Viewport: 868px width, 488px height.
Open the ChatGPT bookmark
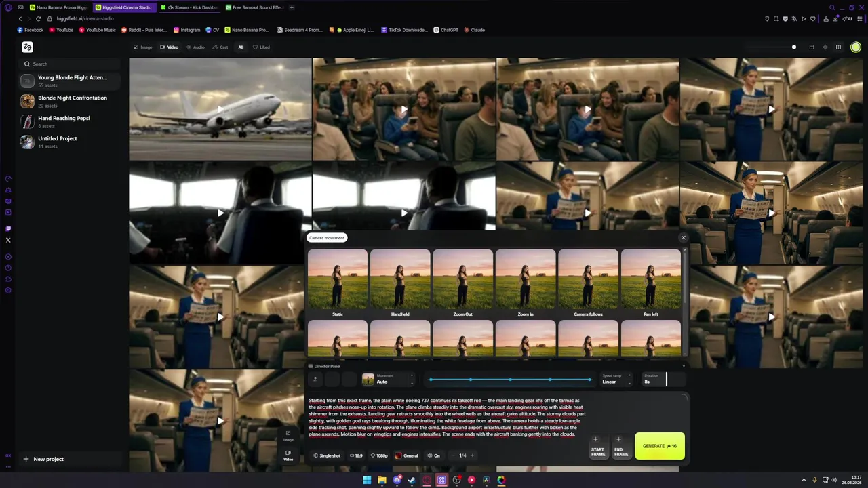click(x=446, y=30)
